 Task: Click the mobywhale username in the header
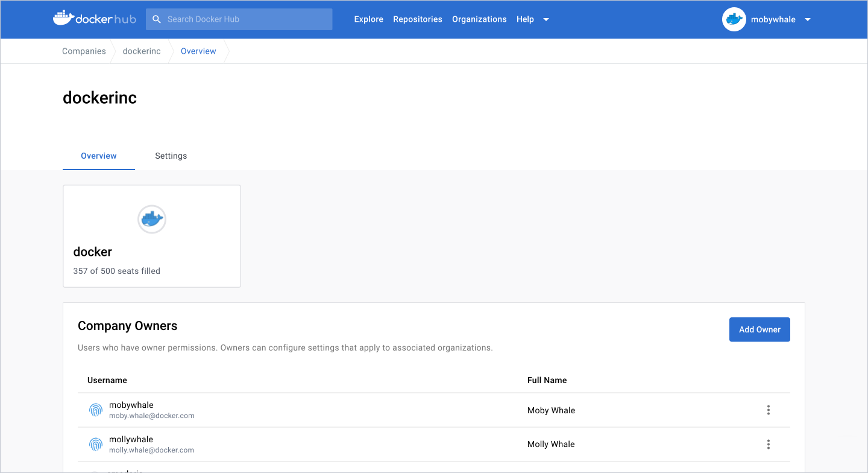tap(773, 19)
